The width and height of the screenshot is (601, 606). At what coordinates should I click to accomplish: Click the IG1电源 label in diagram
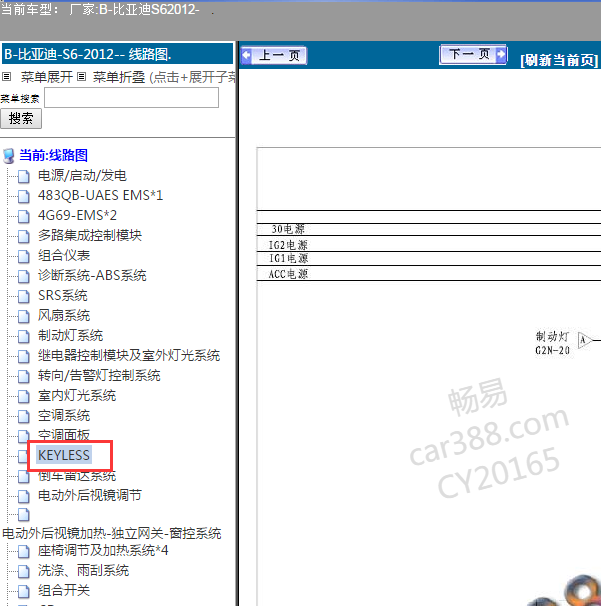tap(288, 258)
